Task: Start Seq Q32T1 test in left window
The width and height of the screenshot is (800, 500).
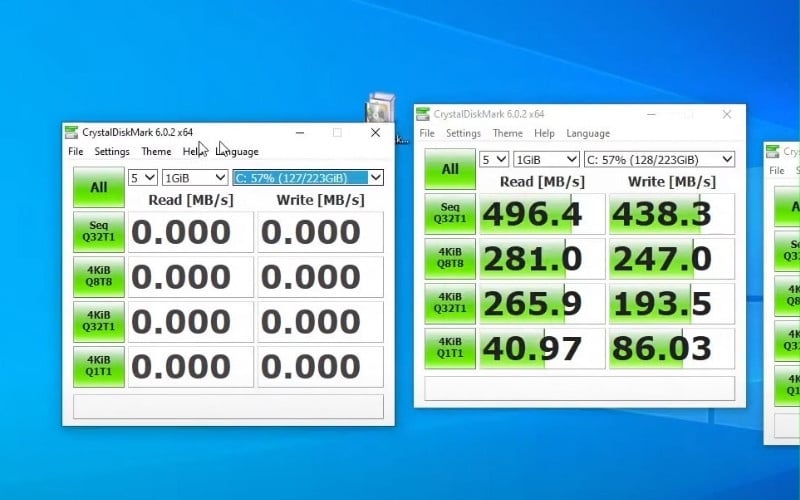Action: pyautogui.click(x=98, y=232)
